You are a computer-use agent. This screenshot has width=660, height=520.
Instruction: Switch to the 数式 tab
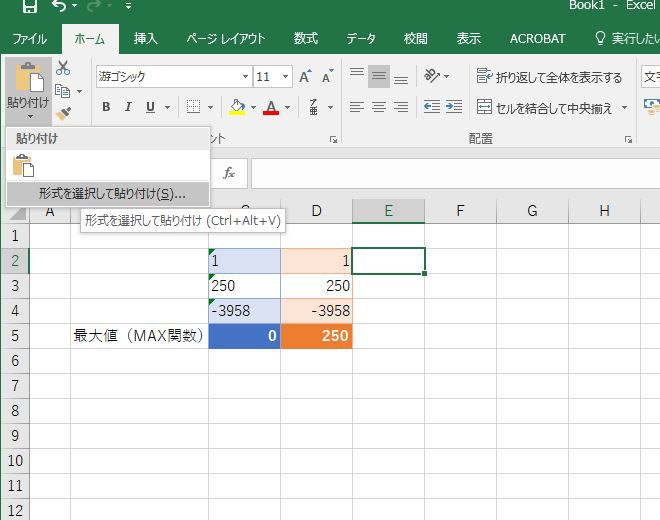click(306, 39)
